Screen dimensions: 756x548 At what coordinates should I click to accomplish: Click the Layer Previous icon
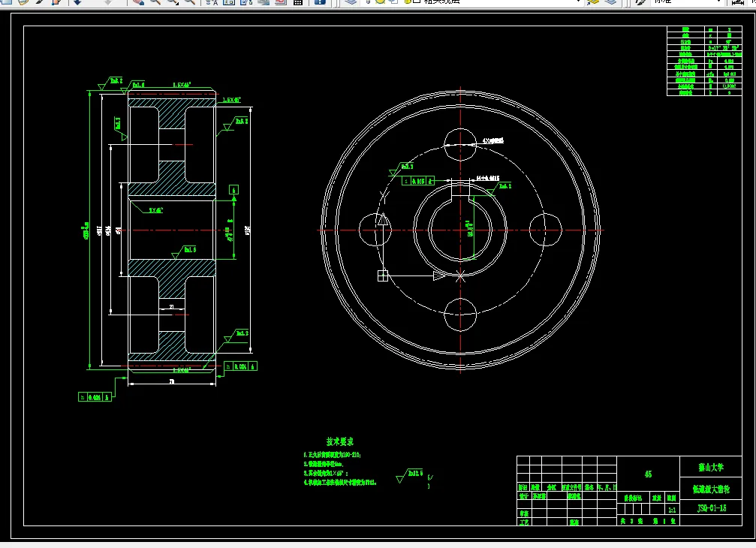(x=610, y=2)
